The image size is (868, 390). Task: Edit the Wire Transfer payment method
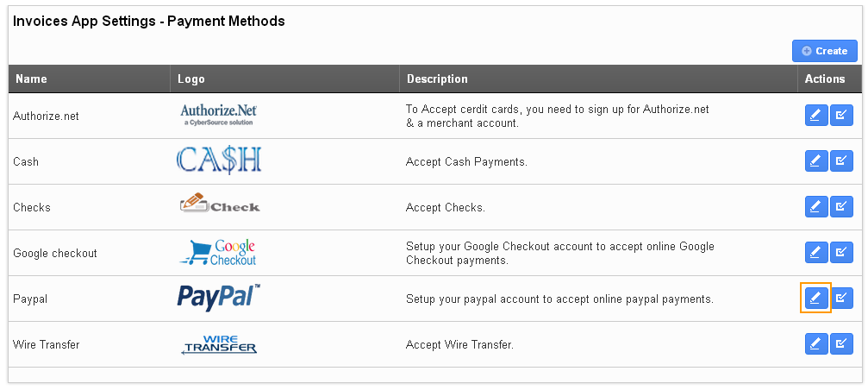[x=816, y=344]
